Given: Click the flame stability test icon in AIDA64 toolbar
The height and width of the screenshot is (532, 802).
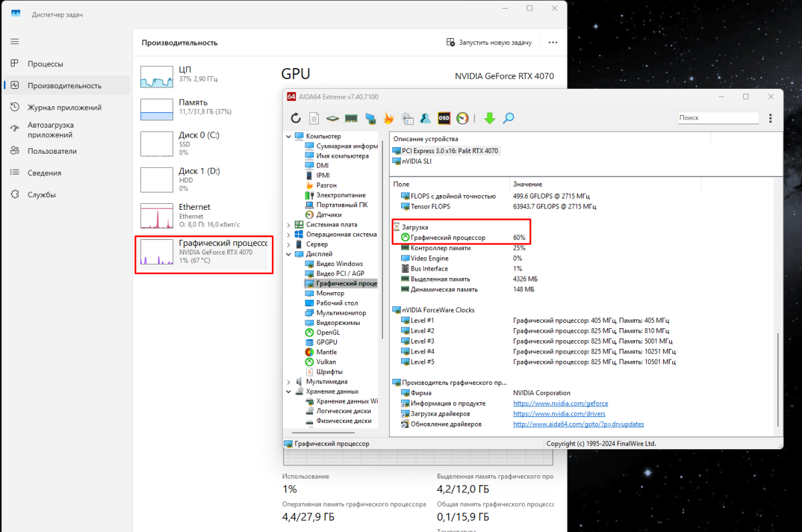Looking at the screenshot, I should point(388,118).
